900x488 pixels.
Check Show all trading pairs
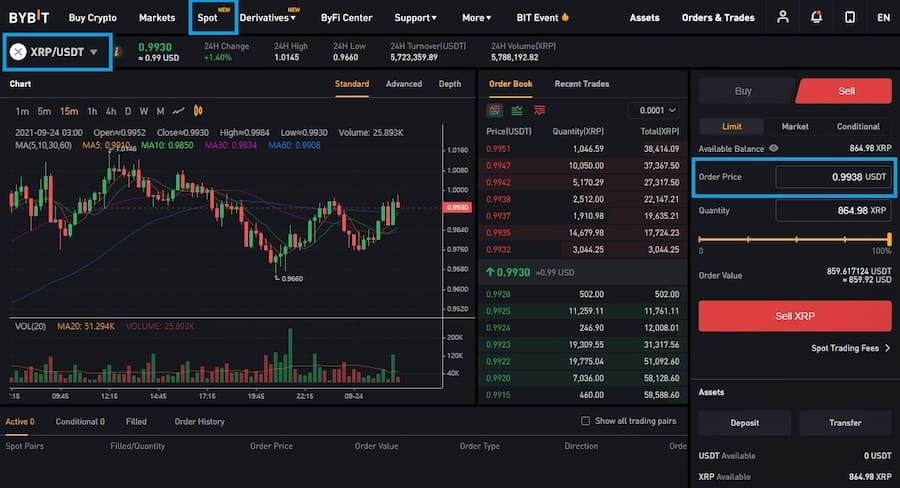pos(585,421)
